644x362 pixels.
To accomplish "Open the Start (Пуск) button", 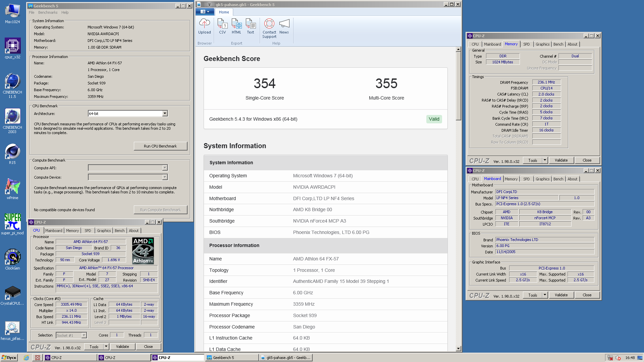I will (x=9, y=358).
